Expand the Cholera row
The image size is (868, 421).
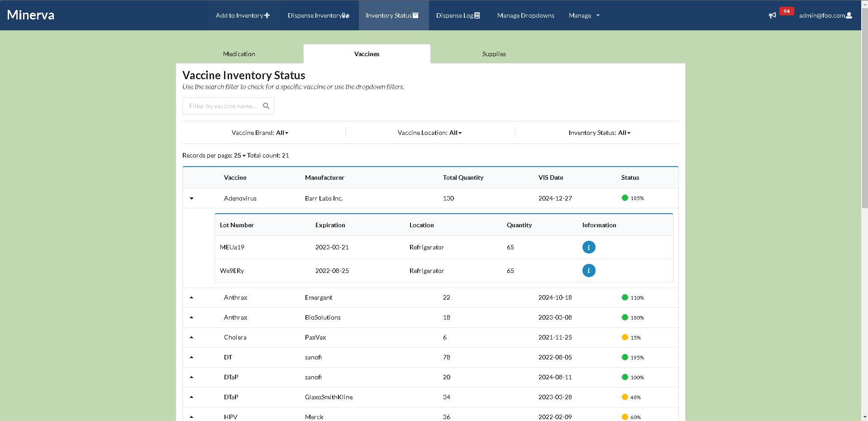click(191, 337)
